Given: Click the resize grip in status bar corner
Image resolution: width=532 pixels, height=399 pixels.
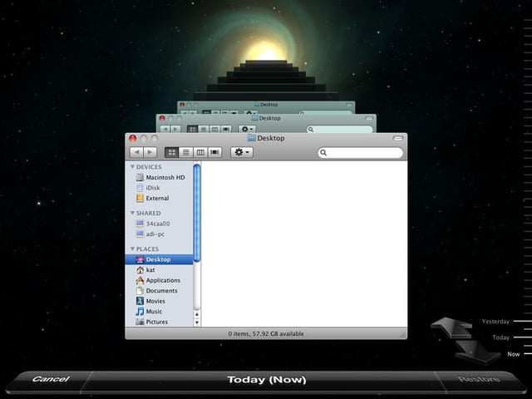Looking at the screenshot, I should pyautogui.click(x=402, y=334).
